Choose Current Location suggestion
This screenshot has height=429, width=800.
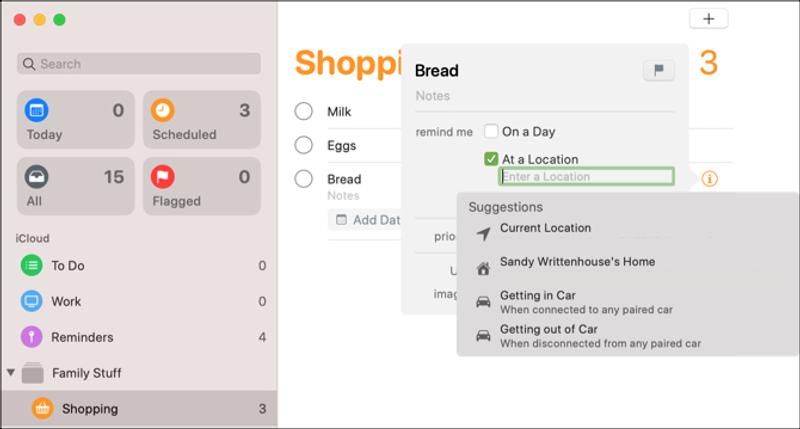point(545,229)
